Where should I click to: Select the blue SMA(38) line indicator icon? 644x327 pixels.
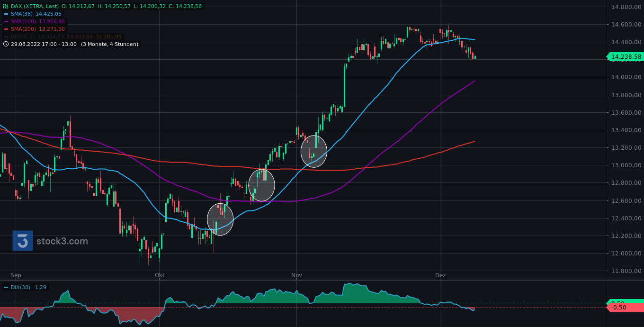pyautogui.click(x=6, y=14)
